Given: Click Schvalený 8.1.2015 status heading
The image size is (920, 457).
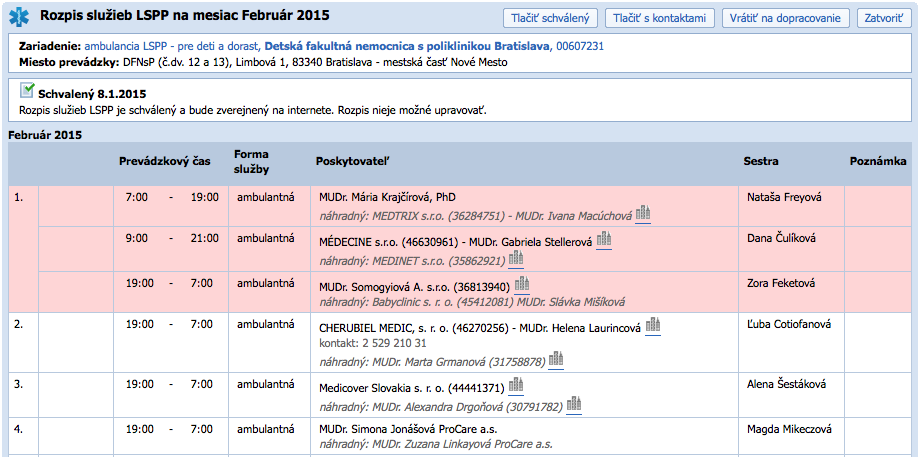Looking at the screenshot, I should click(92, 94).
